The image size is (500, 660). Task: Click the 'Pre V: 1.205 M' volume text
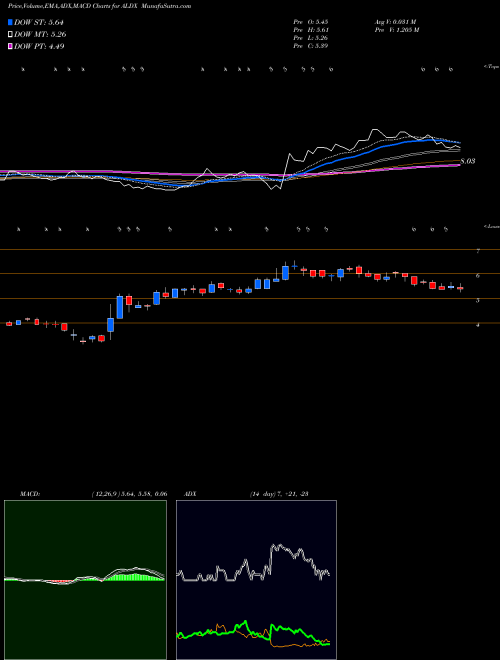(x=398, y=30)
